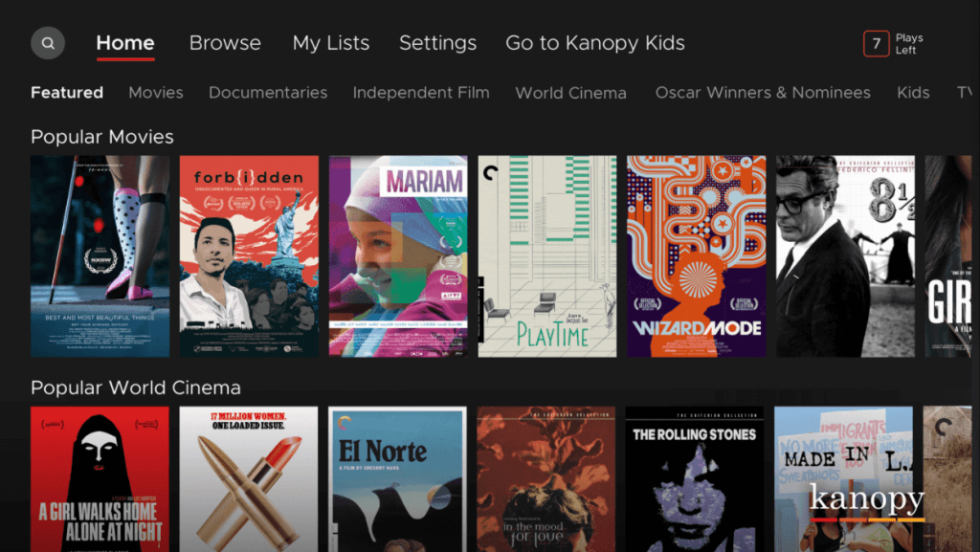Choose the Independent Film tab
This screenshot has height=552, width=980.
(x=421, y=93)
